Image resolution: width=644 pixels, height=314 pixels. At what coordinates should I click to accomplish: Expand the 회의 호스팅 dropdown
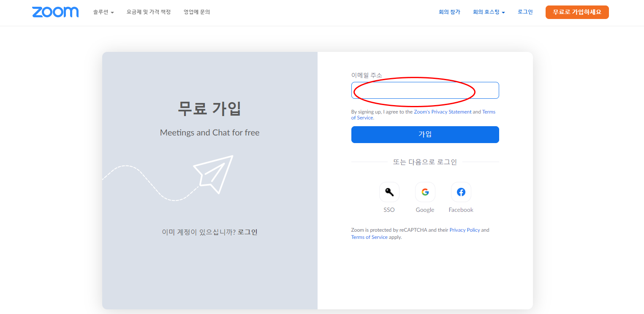(x=489, y=12)
